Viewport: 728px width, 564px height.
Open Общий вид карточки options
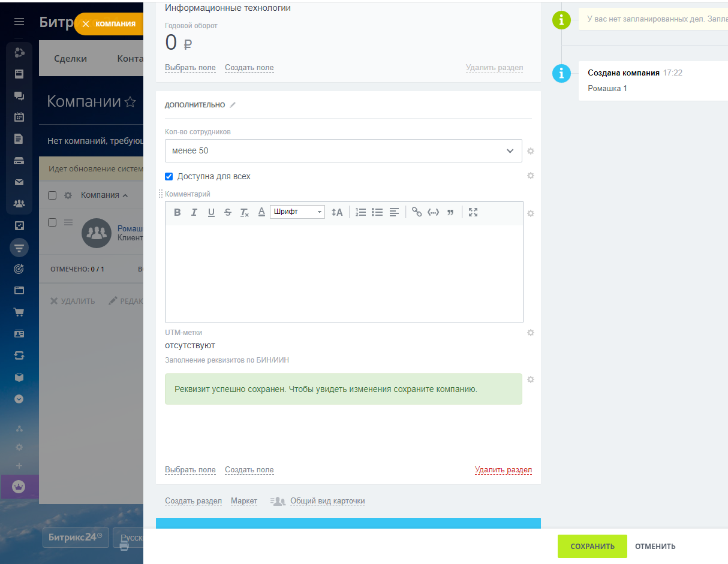(327, 501)
